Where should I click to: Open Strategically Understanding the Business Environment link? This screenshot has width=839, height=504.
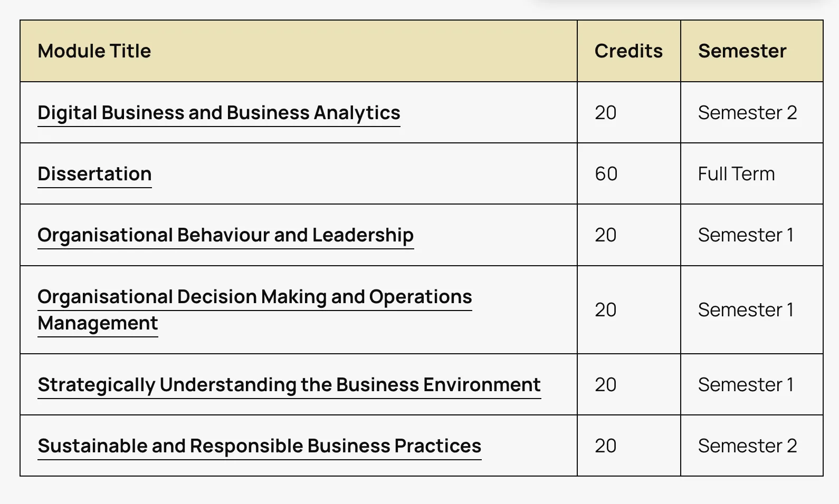289,385
